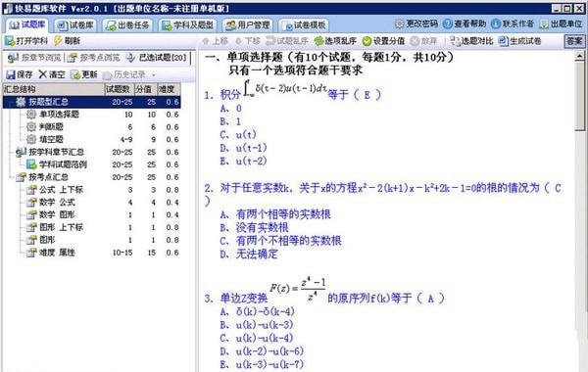The height and width of the screenshot is (372, 588).
Task: Click 联系作者 info icon
Action: click(495, 23)
